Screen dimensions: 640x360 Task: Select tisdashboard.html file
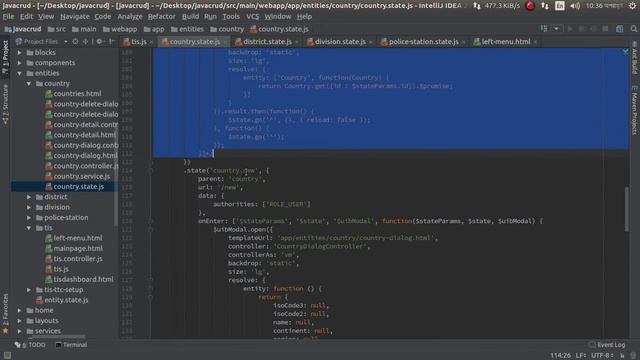pos(79,280)
